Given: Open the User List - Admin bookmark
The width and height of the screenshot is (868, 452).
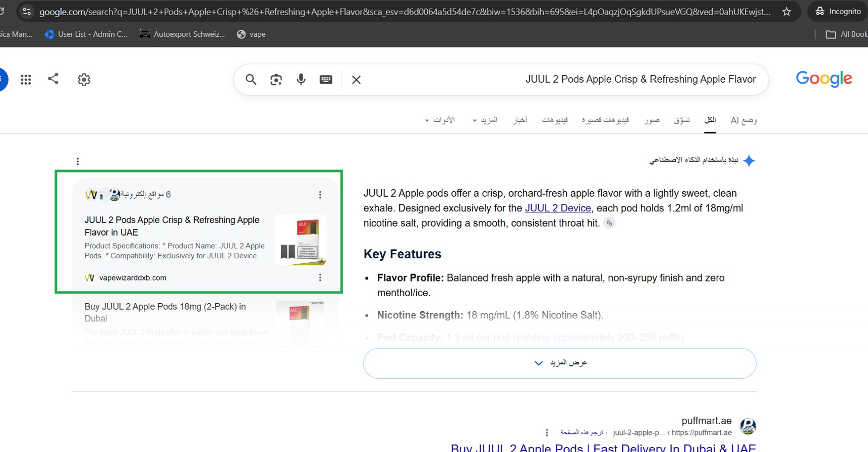Looking at the screenshot, I should 86,34.
